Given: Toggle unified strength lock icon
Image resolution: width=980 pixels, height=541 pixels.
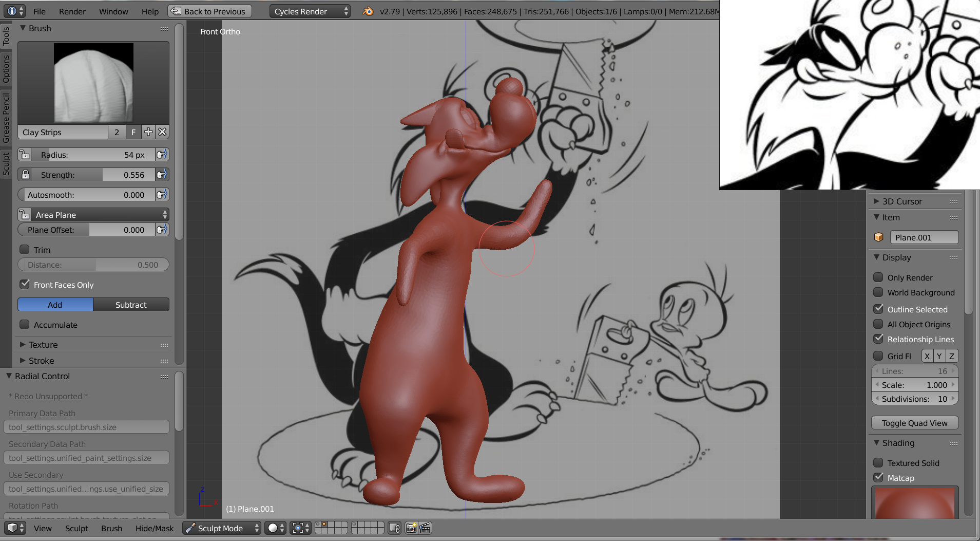Looking at the screenshot, I should 25,175.
